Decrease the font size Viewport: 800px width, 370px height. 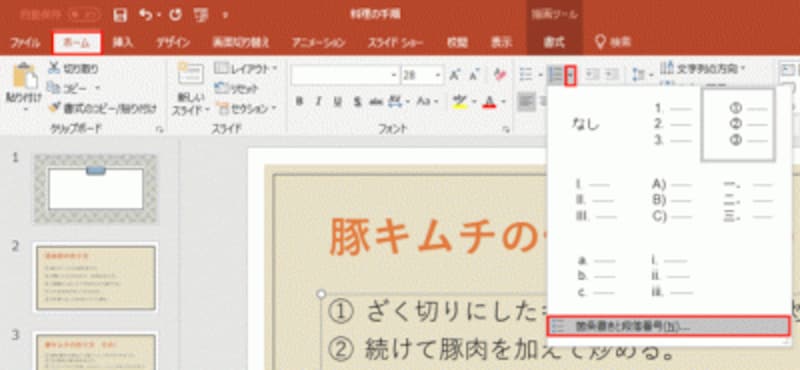pyautogui.click(x=474, y=76)
